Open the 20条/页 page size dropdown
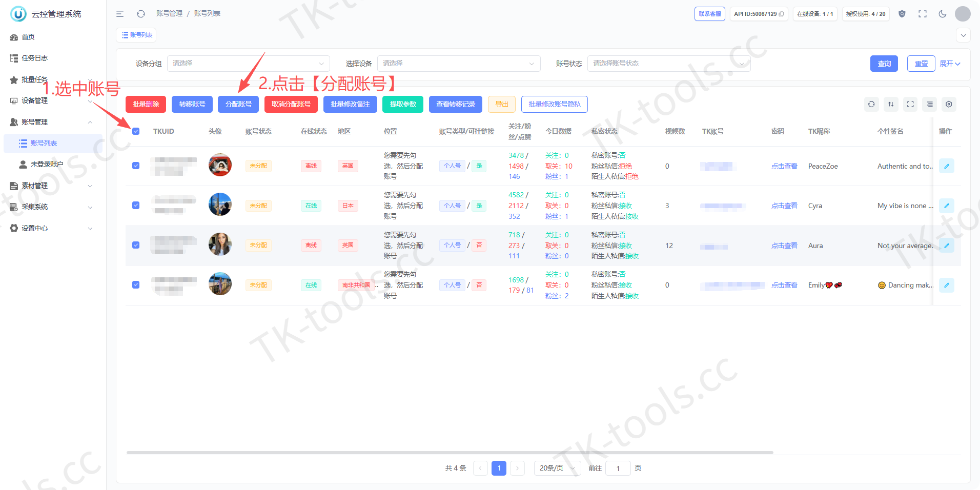980x490 pixels. pos(557,468)
